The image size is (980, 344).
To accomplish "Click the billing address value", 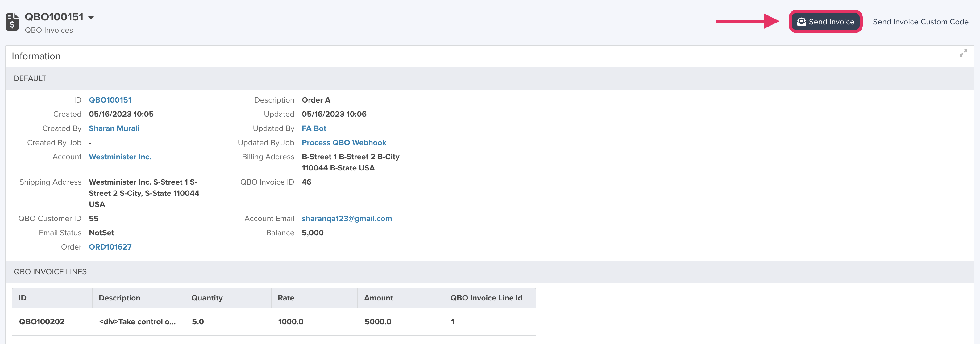I will pos(351,162).
